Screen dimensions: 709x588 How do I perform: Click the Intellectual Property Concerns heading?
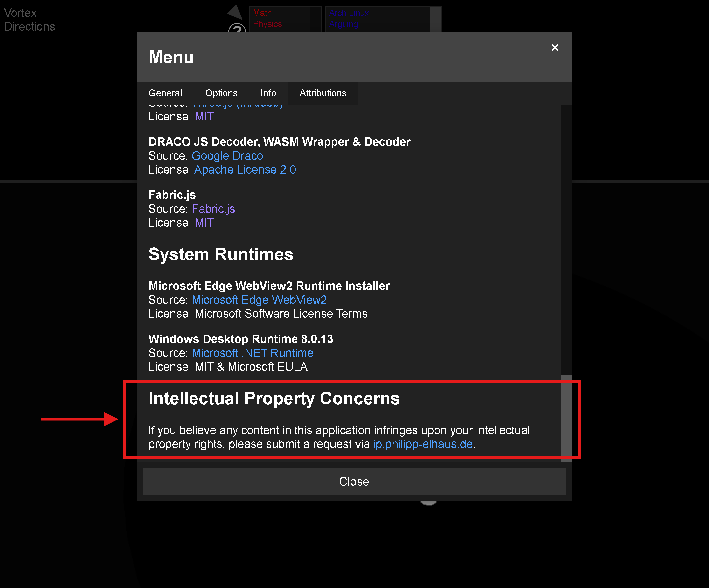point(274,399)
